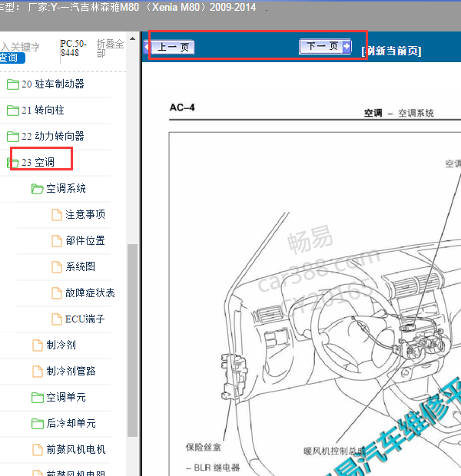Open the 注意事项 document
Image resolution: width=461 pixels, height=476 pixels.
click(85, 215)
